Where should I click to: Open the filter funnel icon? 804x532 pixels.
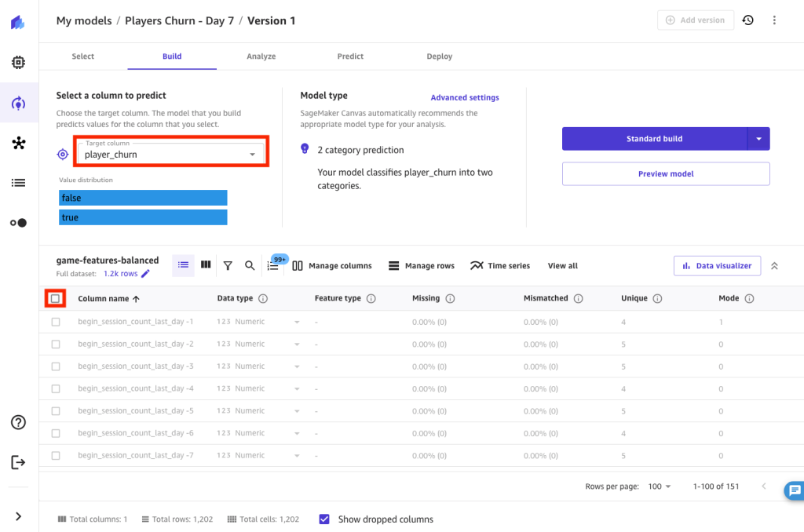pos(228,265)
